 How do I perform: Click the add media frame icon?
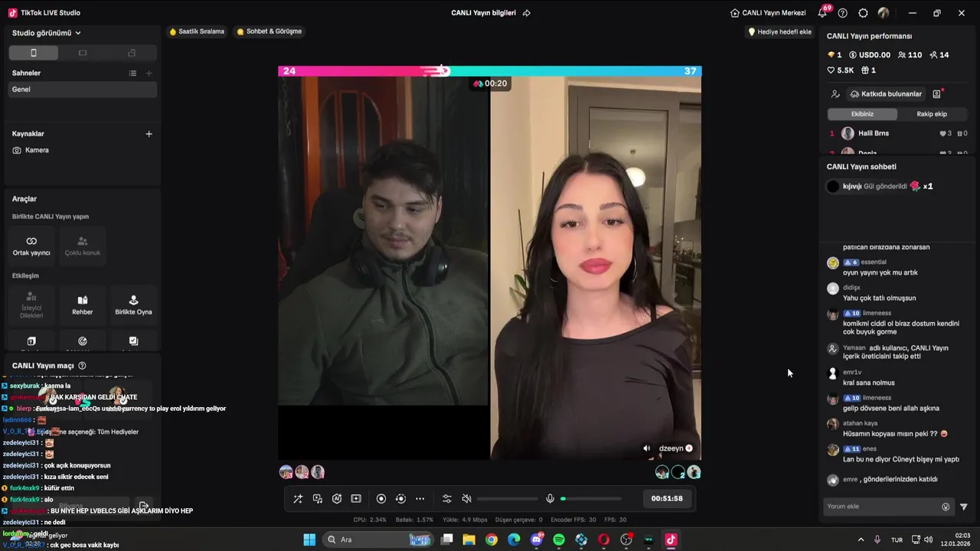click(356, 499)
